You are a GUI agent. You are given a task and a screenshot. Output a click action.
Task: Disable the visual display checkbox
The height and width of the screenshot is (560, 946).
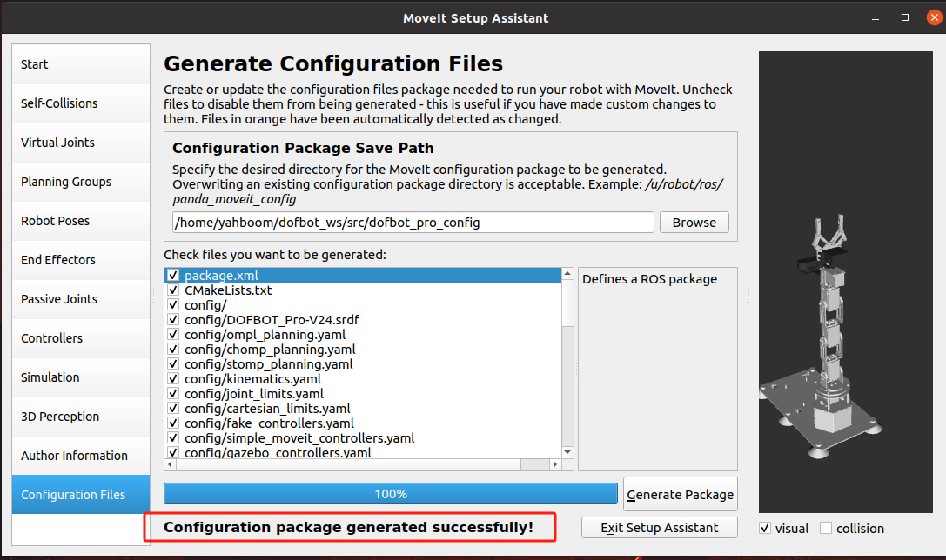[x=765, y=528]
